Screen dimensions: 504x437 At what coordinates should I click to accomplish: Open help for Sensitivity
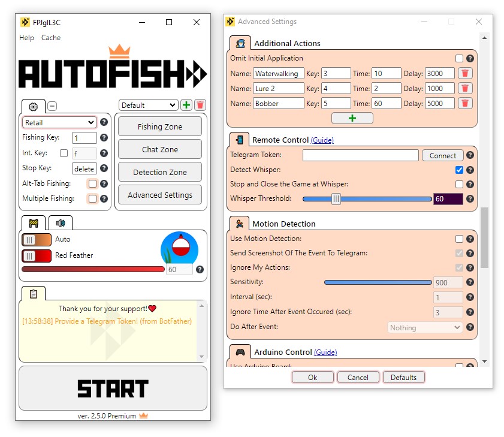coord(470,282)
